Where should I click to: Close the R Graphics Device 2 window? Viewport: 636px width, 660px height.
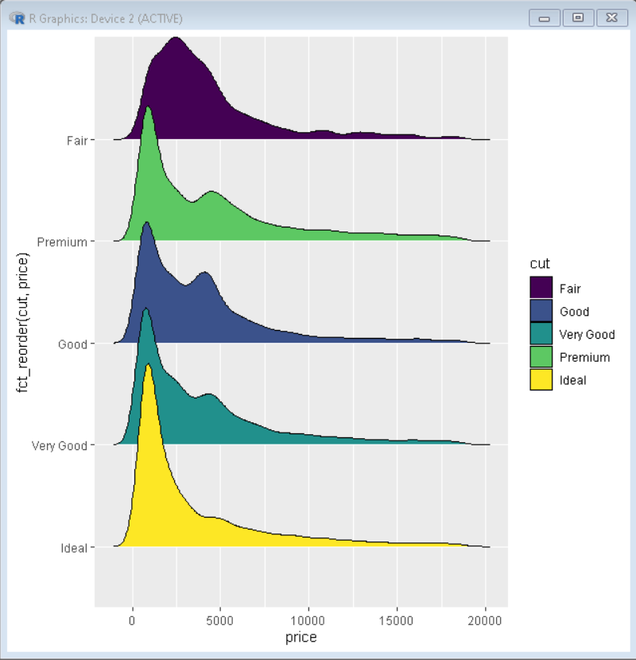[x=612, y=18]
